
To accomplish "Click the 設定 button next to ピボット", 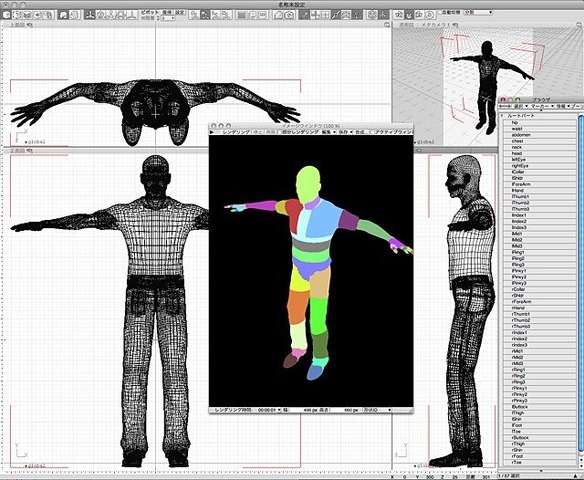I will pos(180,12).
